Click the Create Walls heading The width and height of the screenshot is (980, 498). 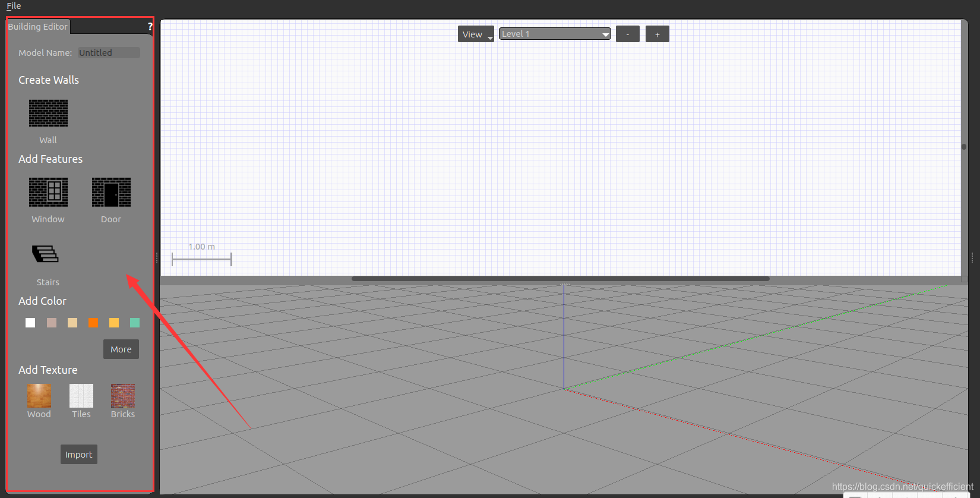point(49,80)
